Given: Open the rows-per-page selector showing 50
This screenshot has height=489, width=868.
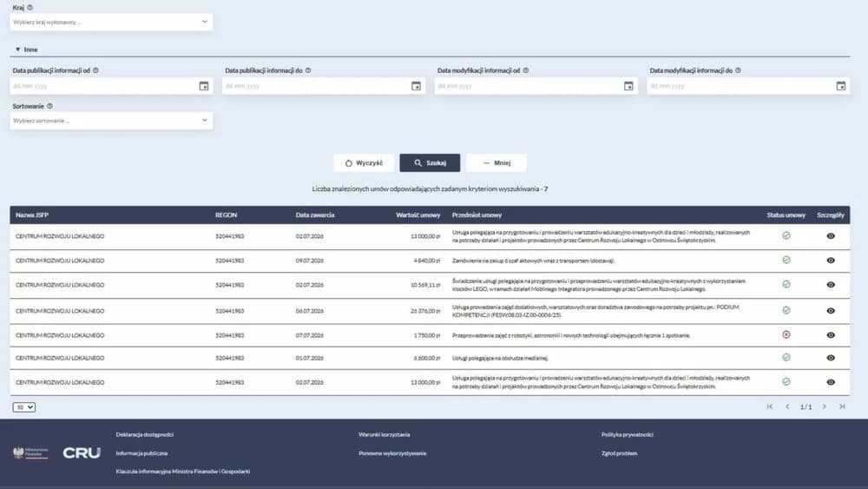Looking at the screenshot, I should pyautogui.click(x=23, y=407).
